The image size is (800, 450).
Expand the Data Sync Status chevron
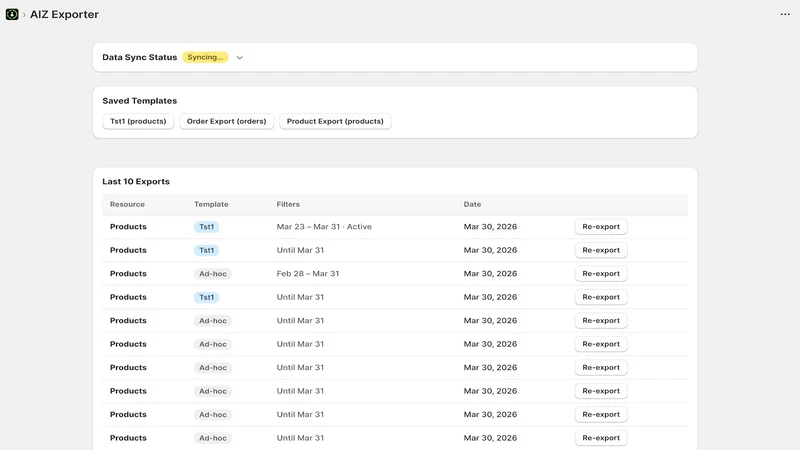[x=239, y=58]
